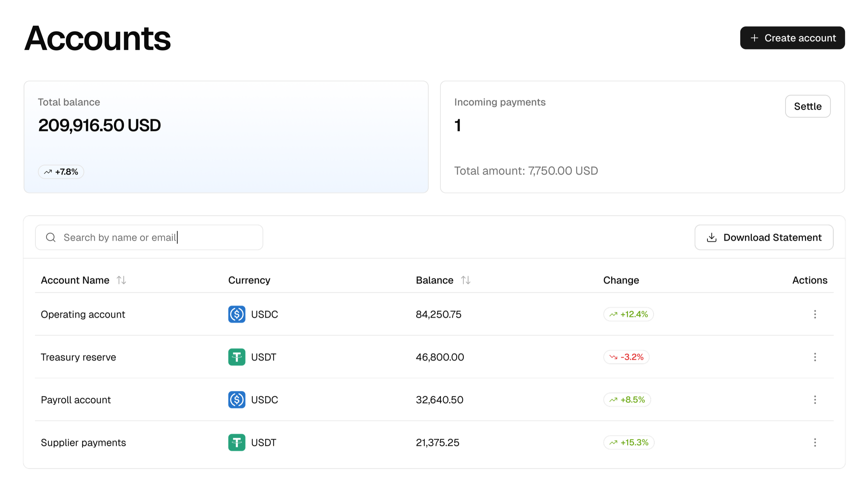The height and width of the screenshot is (493, 868).
Task: Click the Accounts page heading
Action: [x=98, y=38]
